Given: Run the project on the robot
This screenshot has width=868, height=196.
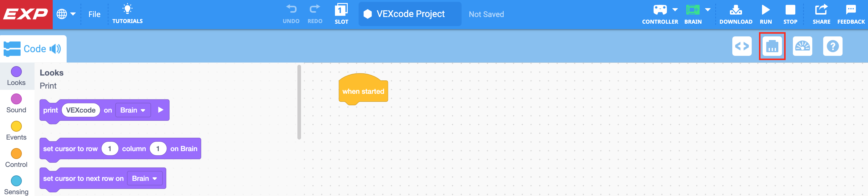Looking at the screenshot, I should click(766, 13).
